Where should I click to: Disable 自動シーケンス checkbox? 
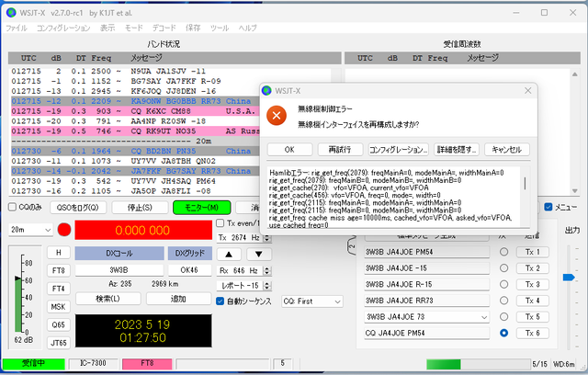click(220, 301)
